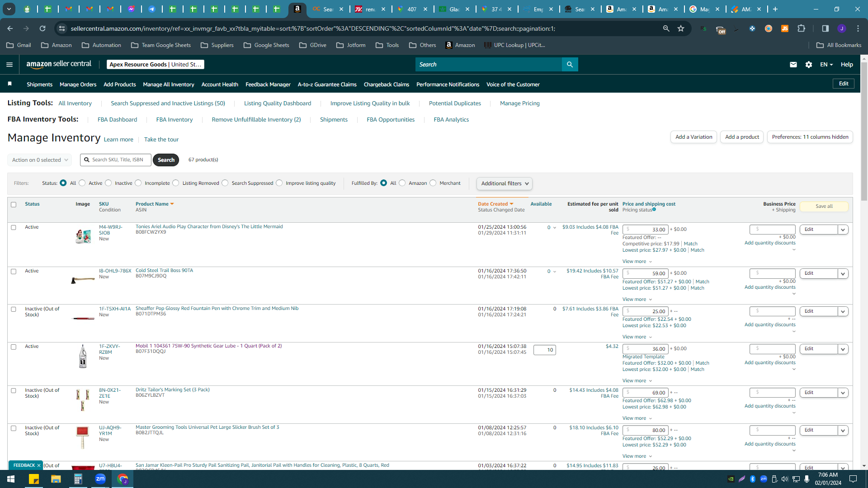Open Sticky Notes from the taskbar
Viewport: 868px width, 488px height.
point(34,479)
